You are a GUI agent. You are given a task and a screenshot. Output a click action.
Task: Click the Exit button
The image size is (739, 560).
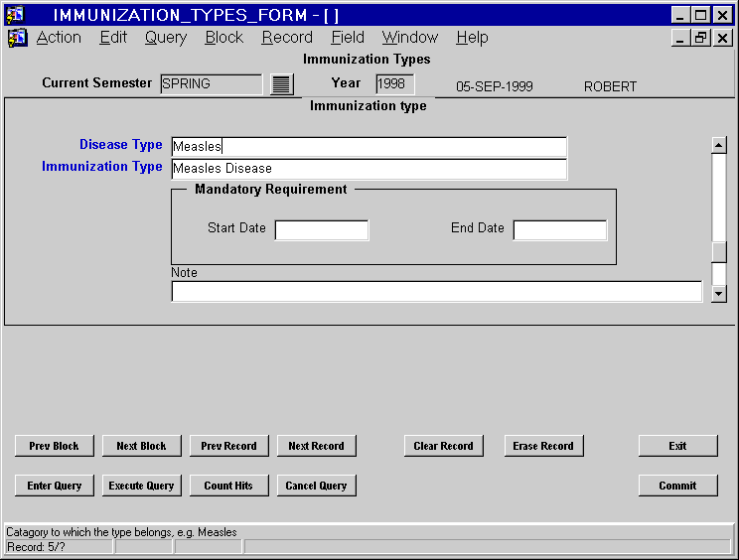point(677,446)
